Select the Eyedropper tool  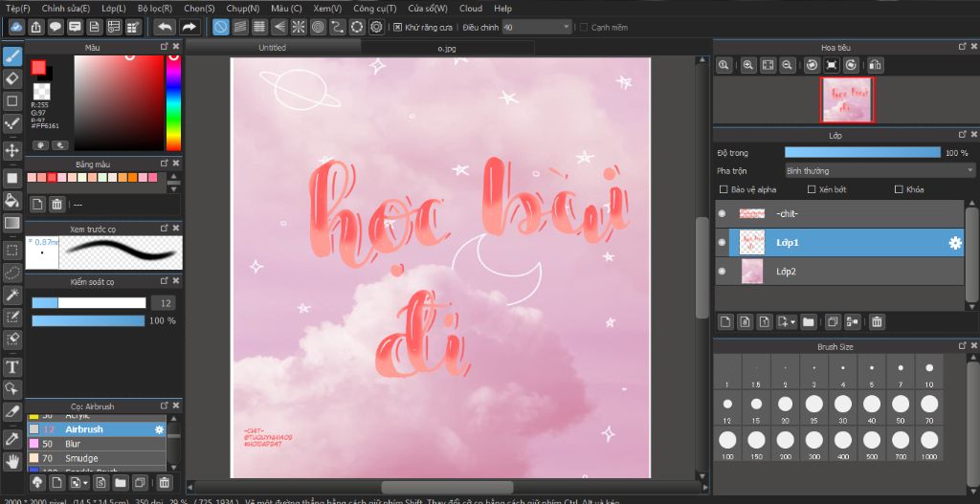tap(11, 438)
